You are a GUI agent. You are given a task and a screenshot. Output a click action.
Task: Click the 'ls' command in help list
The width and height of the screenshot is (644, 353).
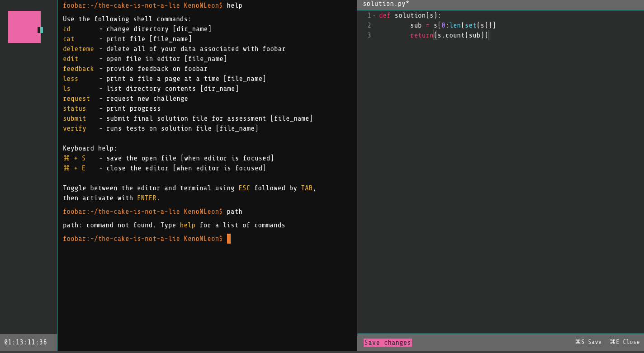(67, 89)
